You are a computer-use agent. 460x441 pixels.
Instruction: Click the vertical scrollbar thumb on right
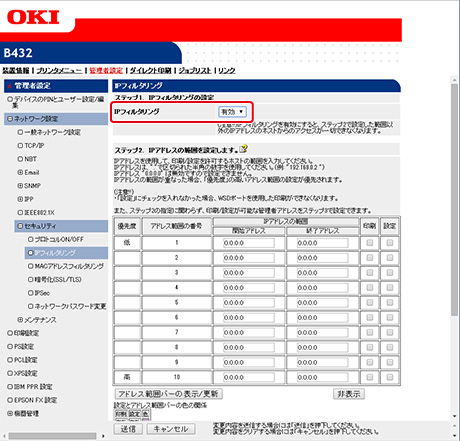pos(454,199)
